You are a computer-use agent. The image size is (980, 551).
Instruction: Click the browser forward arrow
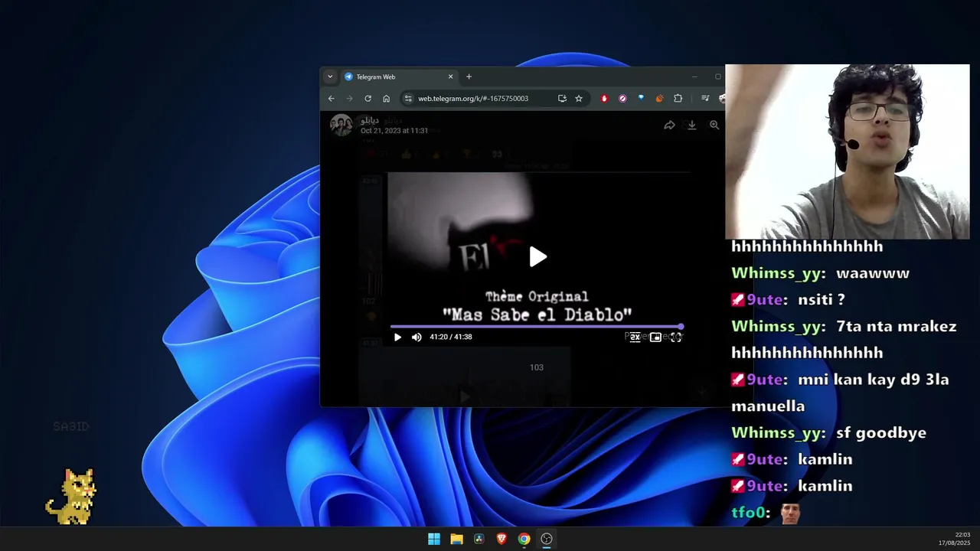[x=349, y=98]
